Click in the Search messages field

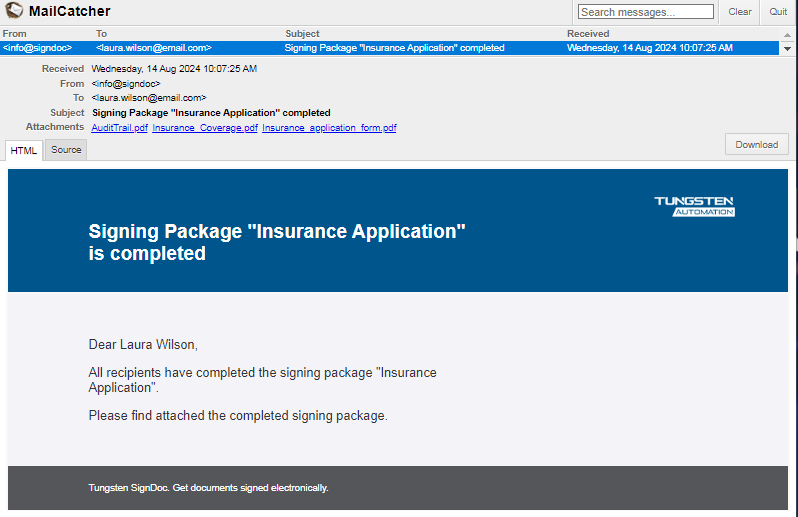[x=646, y=12]
